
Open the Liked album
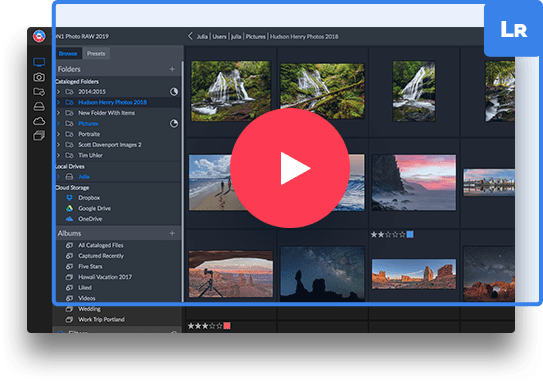85,287
